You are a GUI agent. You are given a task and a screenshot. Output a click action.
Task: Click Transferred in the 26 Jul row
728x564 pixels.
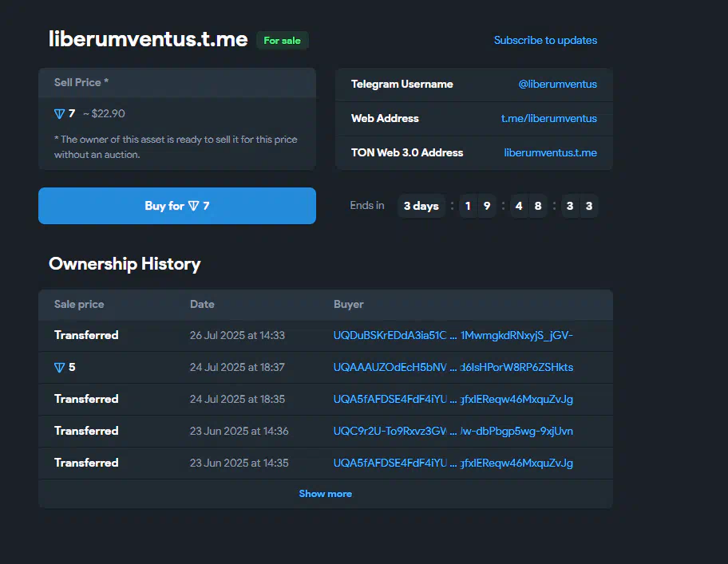pos(86,335)
